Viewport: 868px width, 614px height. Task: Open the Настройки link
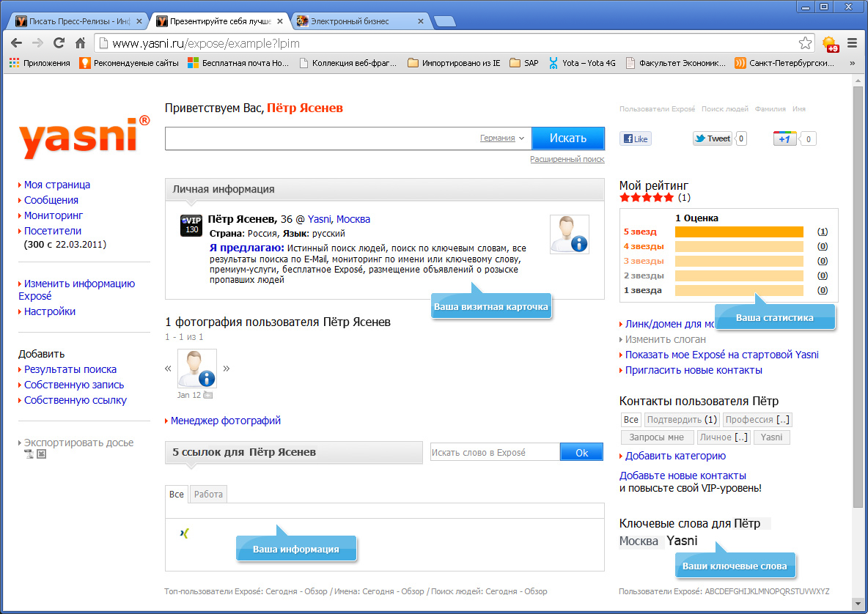50,311
